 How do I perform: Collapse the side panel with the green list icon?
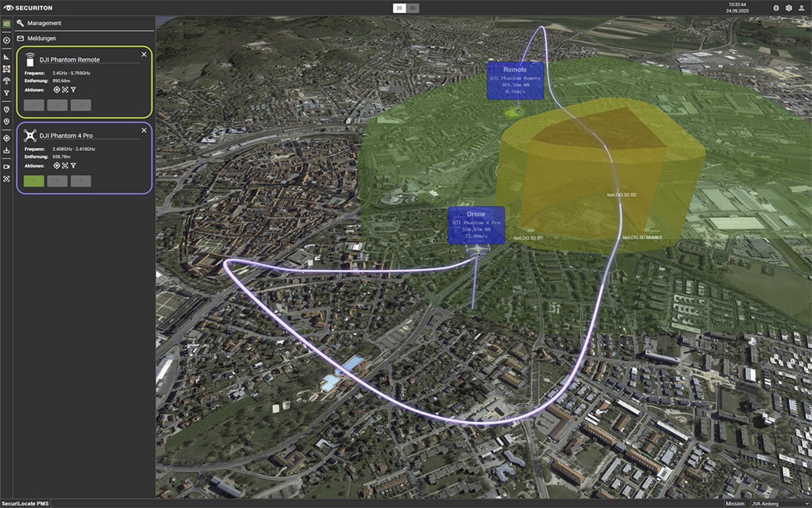coord(6,24)
